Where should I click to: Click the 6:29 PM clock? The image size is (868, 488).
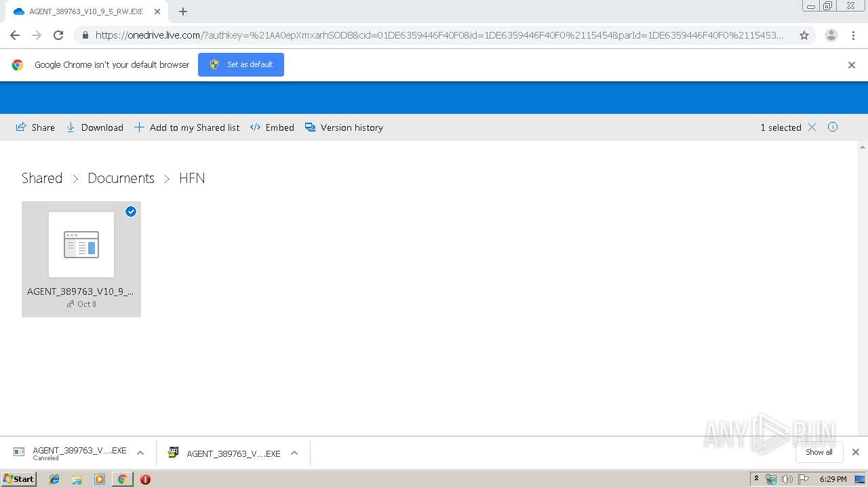pyautogui.click(x=833, y=479)
